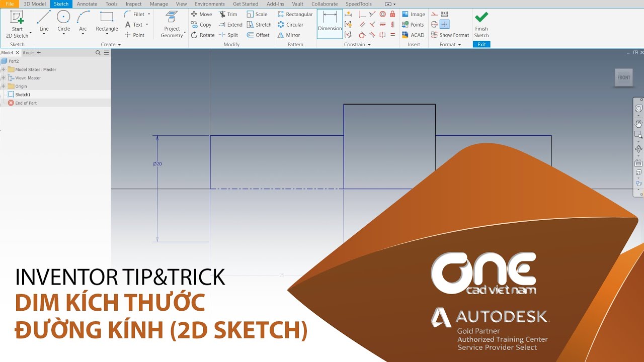Search the model browser
The image size is (644, 362).
(98, 53)
